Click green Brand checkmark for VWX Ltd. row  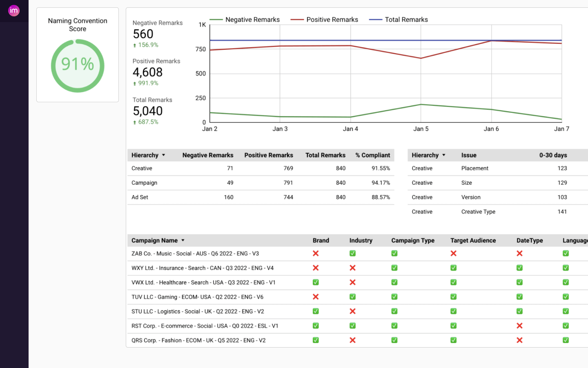pos(316,282)
